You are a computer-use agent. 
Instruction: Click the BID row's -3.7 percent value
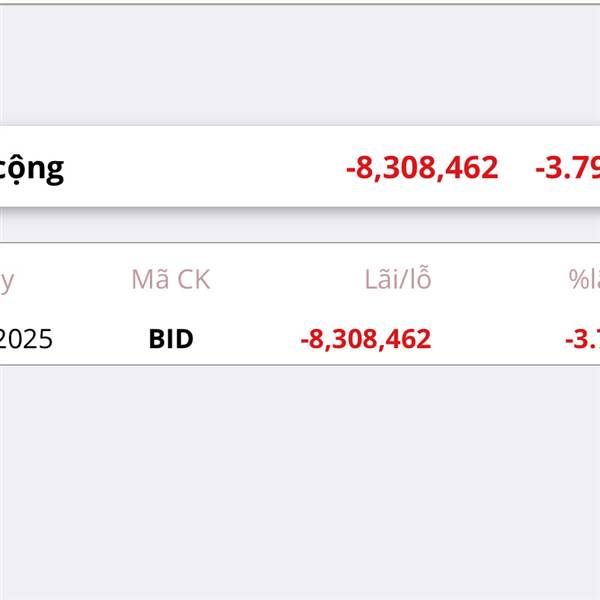582,339
